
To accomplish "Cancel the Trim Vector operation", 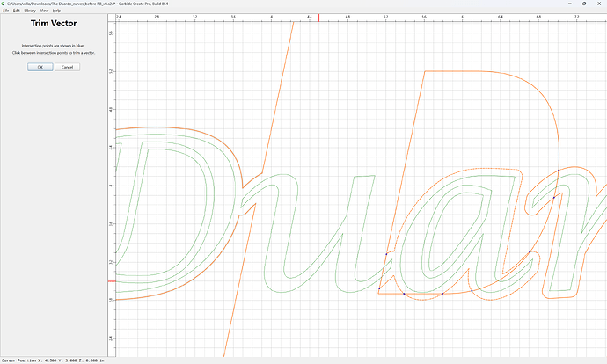I will [x=68, y=67].
